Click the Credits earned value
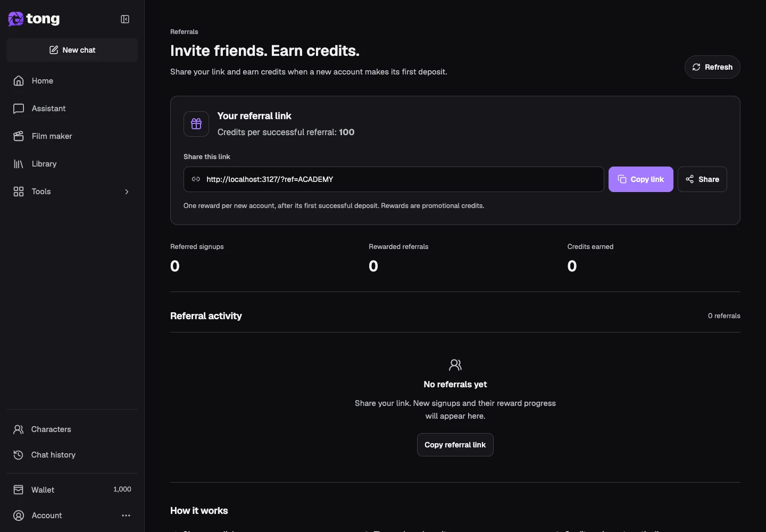 pyautogui.click(x=572, y=266)
